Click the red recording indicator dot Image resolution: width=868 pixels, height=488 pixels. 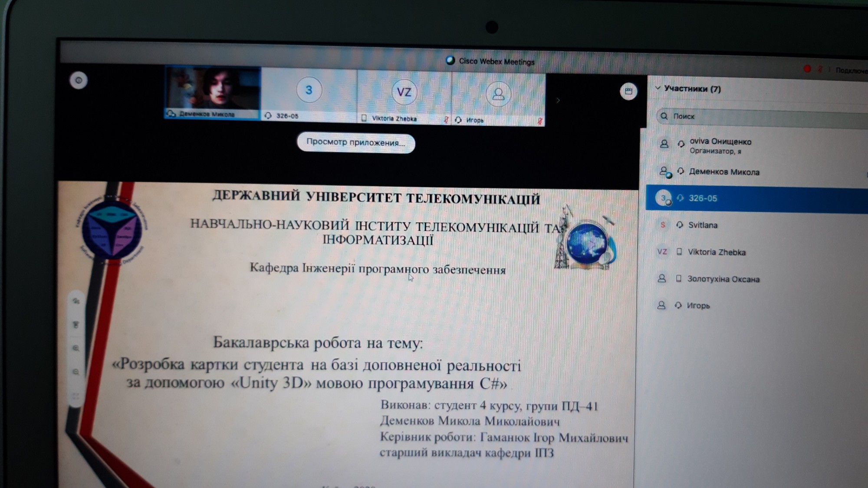[807, 69]
